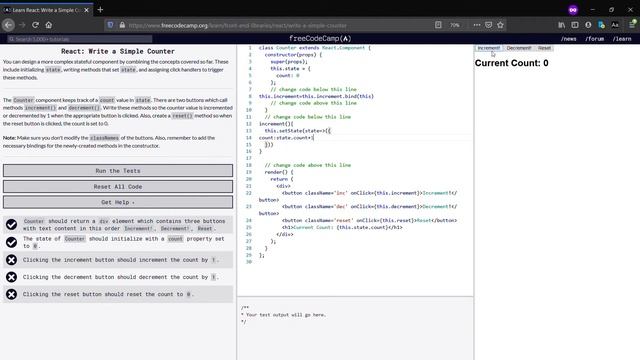Image resolution: width=640 pixels, height=360 pixels.
Task: Click code line 'this.increment=this.increment.bind(this)'
Action: (x=316, y=96)
